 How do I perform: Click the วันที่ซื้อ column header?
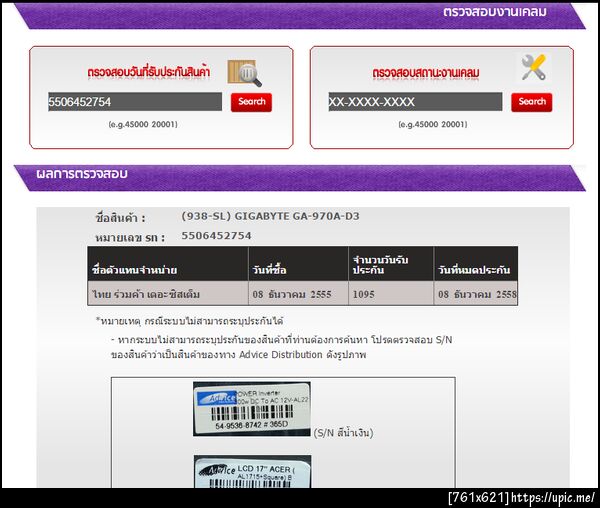pyautogui.click(x=298, y=264)
